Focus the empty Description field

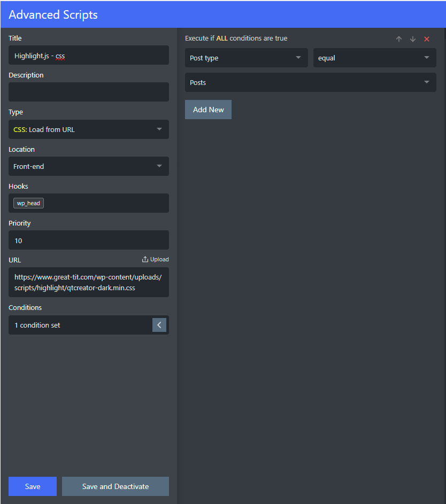89,92
